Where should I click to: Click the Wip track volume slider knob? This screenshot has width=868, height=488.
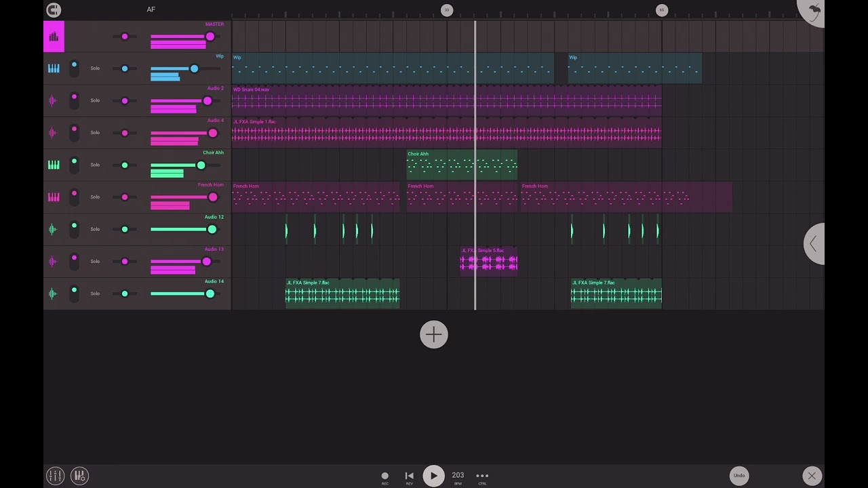pyautogui.click(x=194, y=68)
